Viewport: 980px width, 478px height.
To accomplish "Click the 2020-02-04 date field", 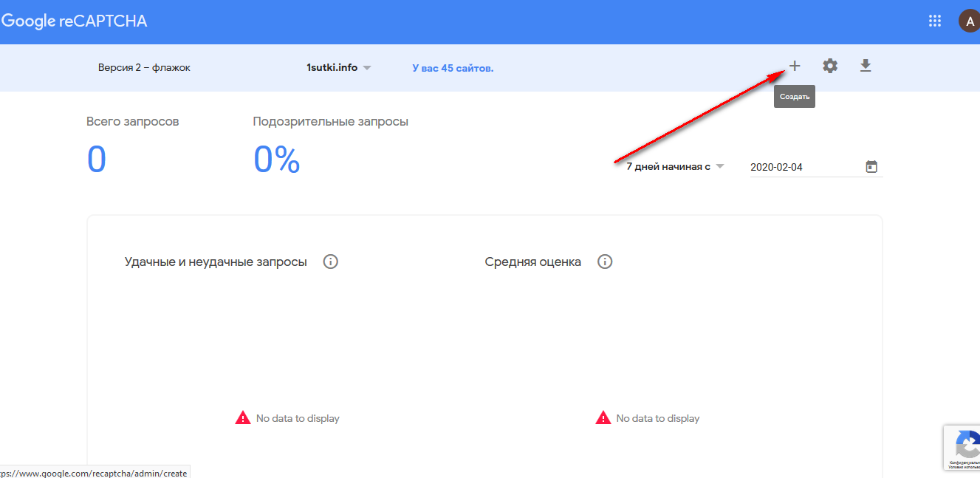I will click(801, 167).
